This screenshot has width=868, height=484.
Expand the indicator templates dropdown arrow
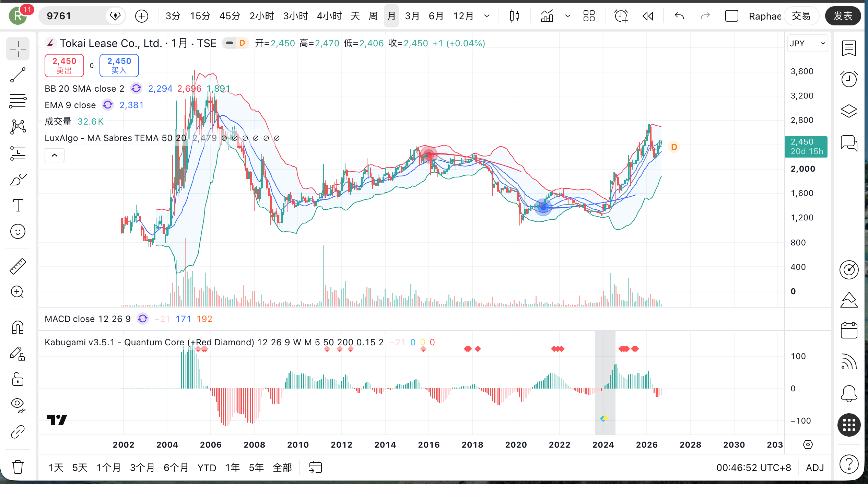568,16
